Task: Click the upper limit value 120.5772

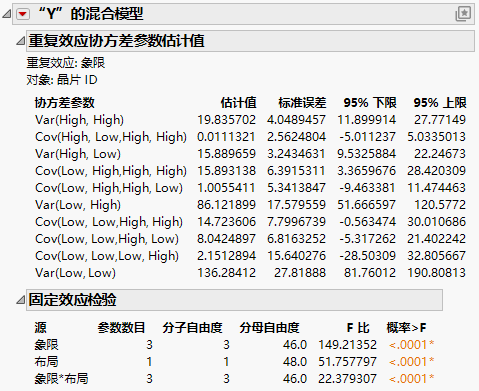Action: [440, 205]
